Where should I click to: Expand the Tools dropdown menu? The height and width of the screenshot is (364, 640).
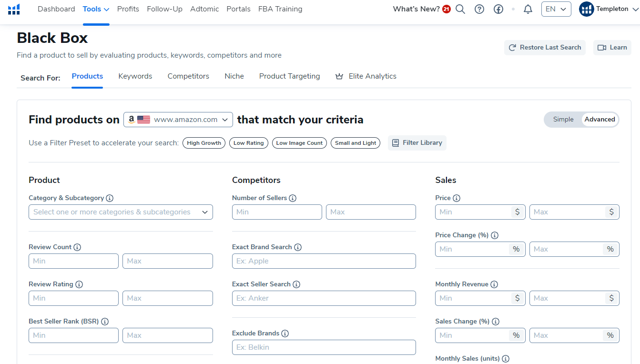(96, 9)
